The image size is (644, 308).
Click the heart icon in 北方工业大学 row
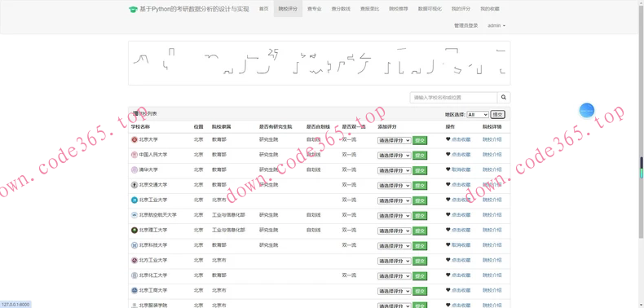click(448, 260)
